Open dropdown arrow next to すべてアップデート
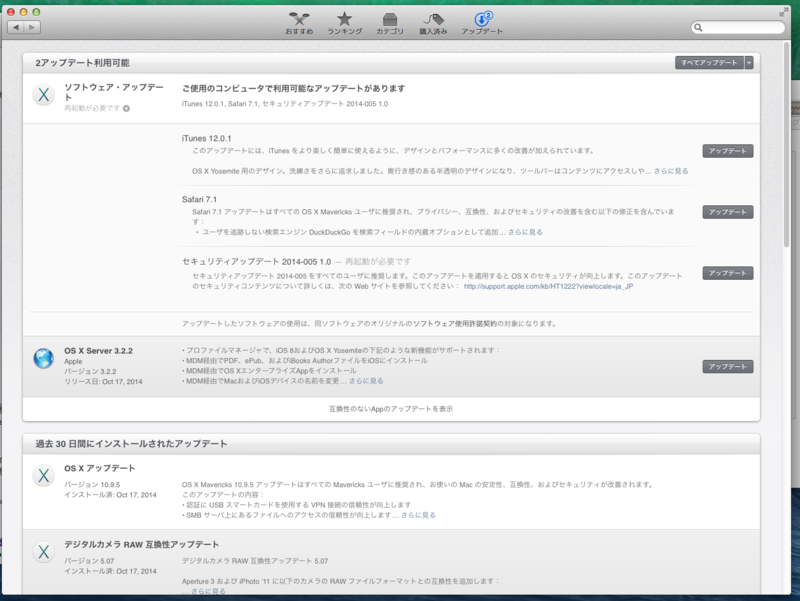 (x=749, y=63)
